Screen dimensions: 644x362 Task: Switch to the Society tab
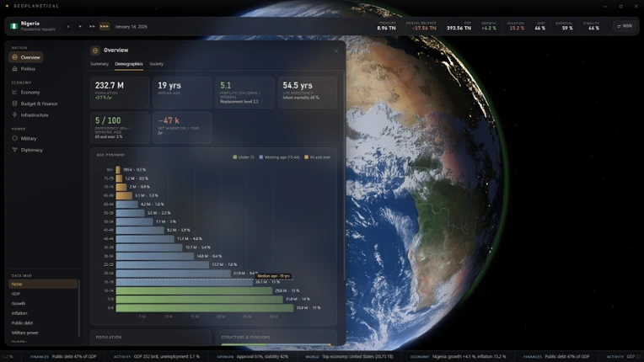pyautogui.click(x=156, y=64)
